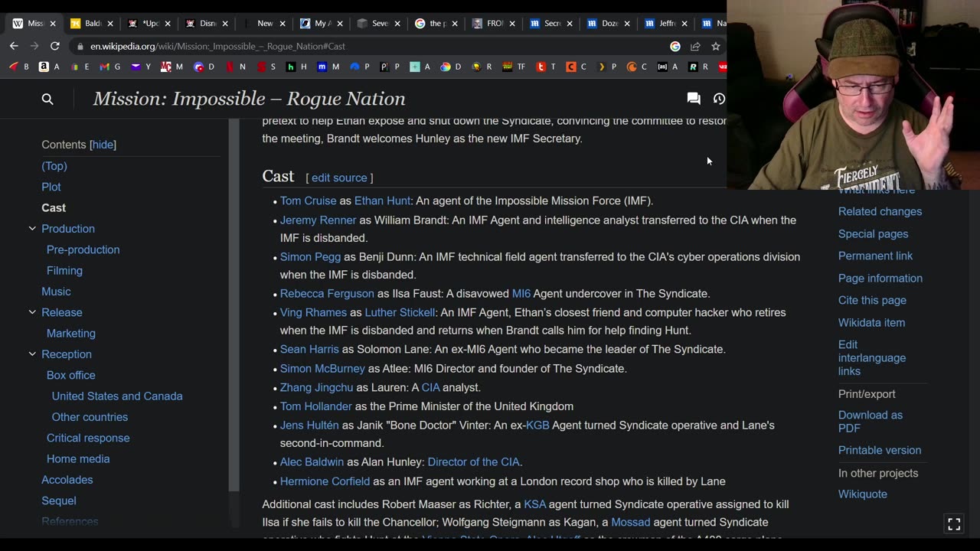Collapse the Production section in contents
Viewport: 980px width, 551px height.
(32, 229)
